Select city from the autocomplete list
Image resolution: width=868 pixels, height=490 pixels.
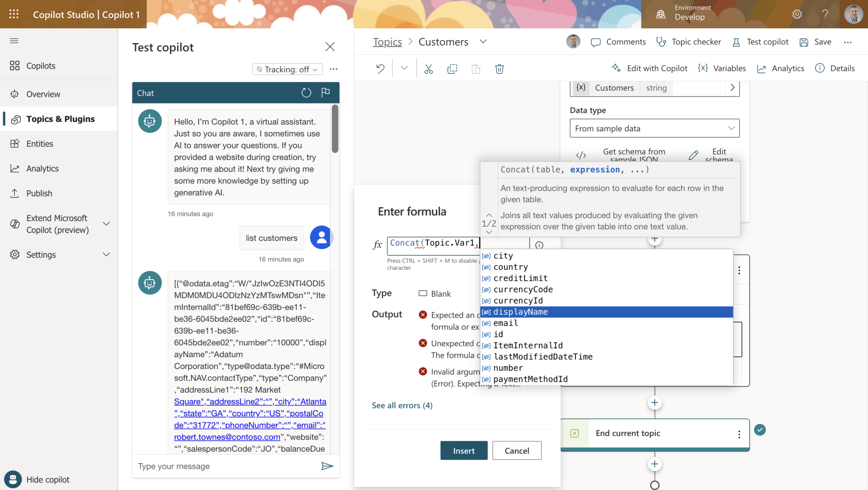[607, 256]
